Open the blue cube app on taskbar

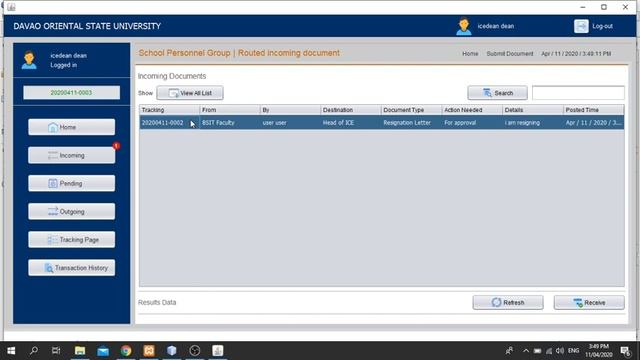pos(172,351)
